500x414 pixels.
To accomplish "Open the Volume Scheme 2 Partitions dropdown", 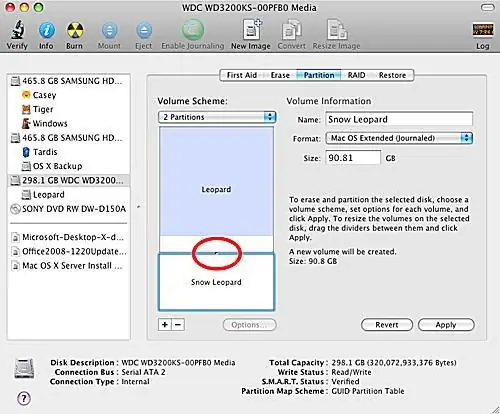I will click(x=217, y=117).
